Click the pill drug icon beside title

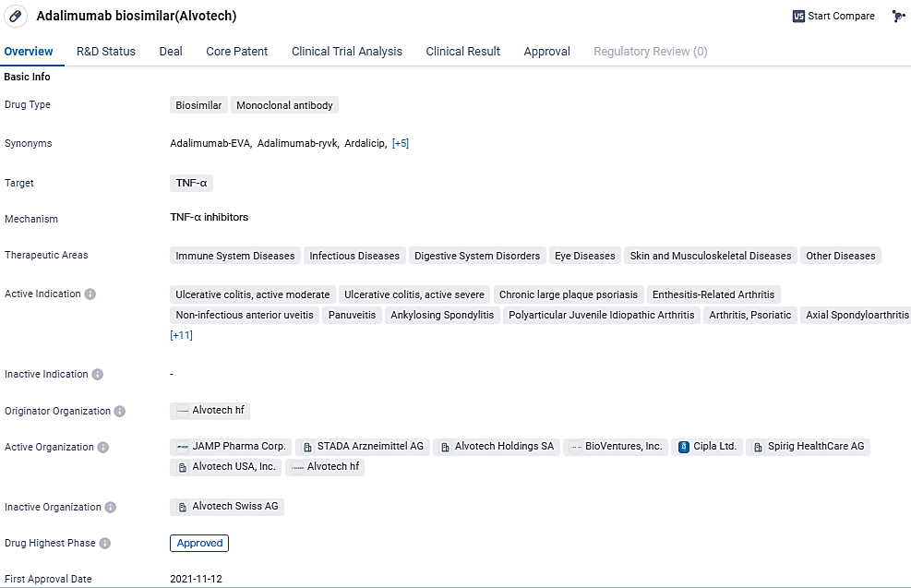click(x=15, y=17)
